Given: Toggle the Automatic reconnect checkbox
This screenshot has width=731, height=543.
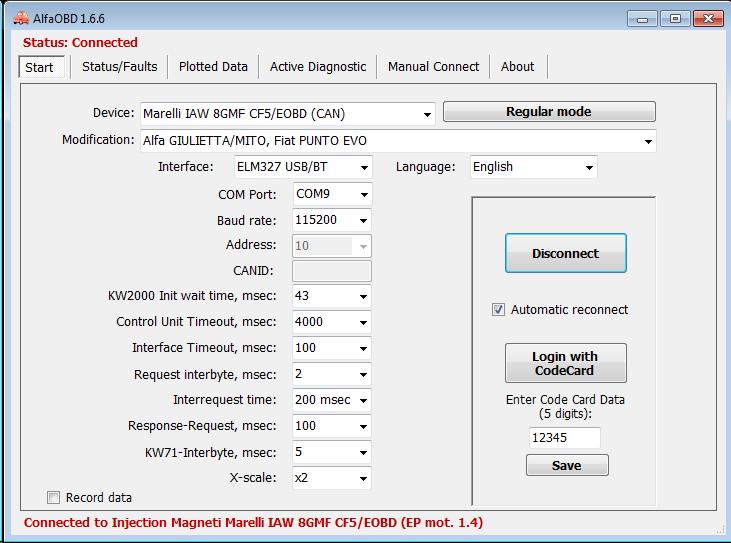Looking at the screenshot, I should click(x=499, y=310).
